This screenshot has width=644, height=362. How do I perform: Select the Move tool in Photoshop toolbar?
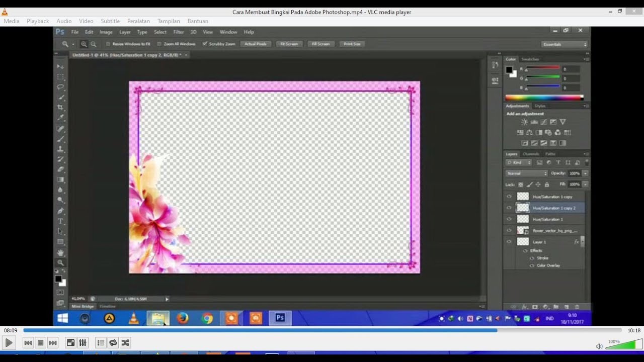[60, 66]
